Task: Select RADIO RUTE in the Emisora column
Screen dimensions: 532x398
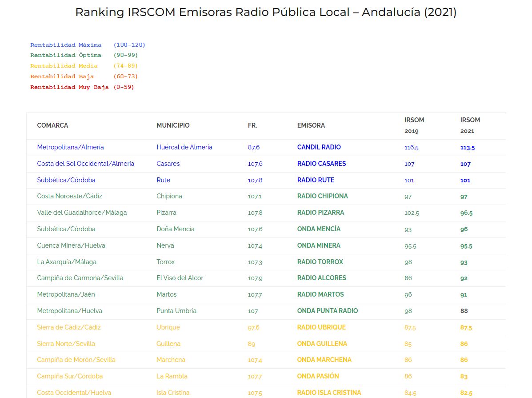Action: coord(316,180)
